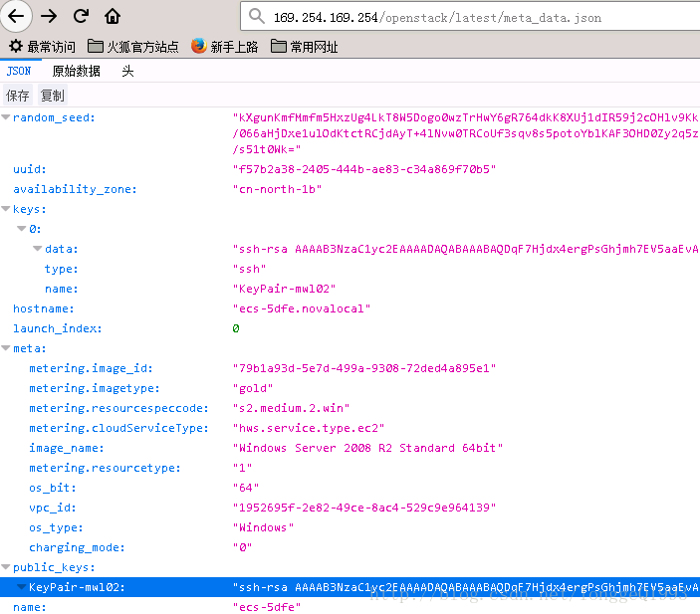Collapse the data row under keys
This screenshot has height=614, width=700.
click(x=38, y=249)
